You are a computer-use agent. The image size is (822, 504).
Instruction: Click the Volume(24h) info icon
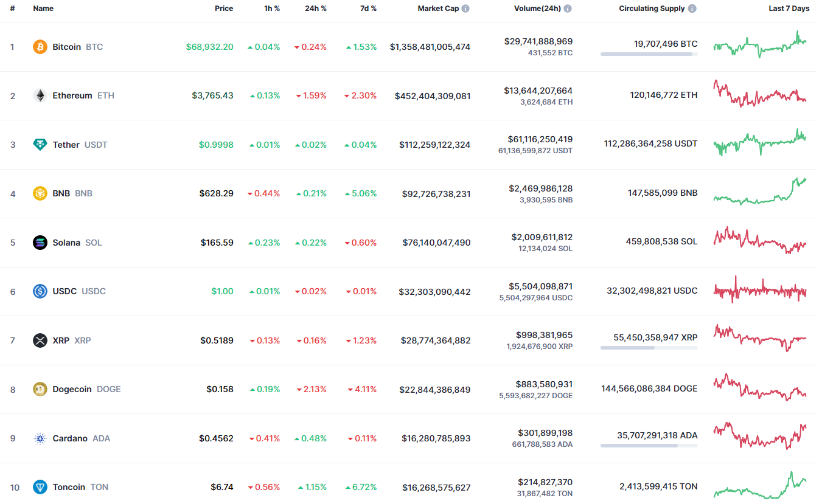[568, 9]
